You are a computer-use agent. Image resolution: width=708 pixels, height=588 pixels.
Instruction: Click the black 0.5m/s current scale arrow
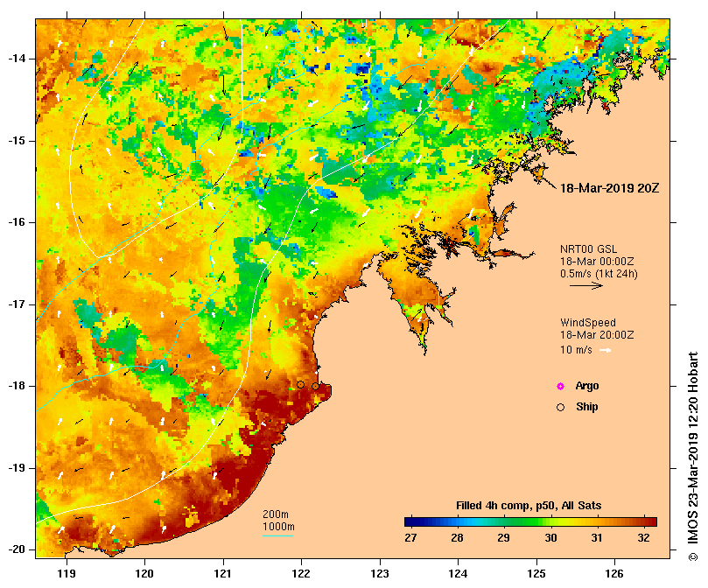tap(586, 285)
